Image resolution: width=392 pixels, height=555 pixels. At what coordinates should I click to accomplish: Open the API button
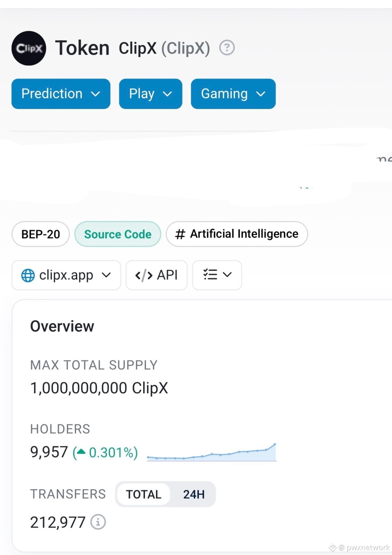click(156, 275)
